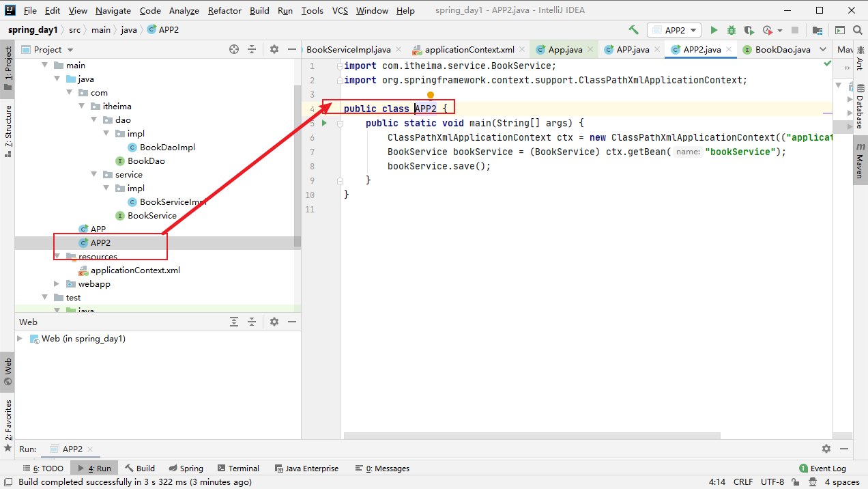Viewport: 868px width, 489px height.
Task: Expand the webapp folder
Action: (x=57, y=283)
